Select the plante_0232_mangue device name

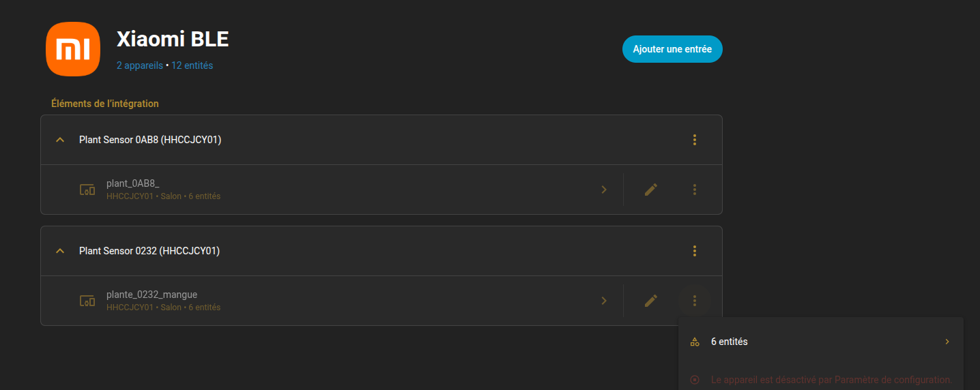152,295
